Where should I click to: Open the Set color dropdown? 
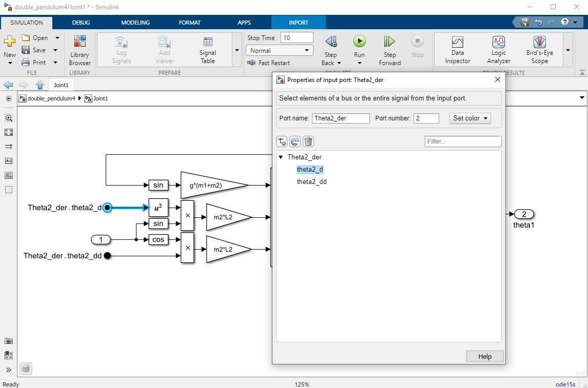point(470,118)
